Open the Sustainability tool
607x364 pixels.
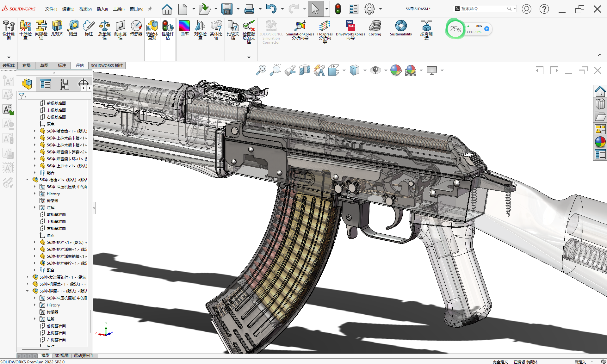tap(401, 28)
